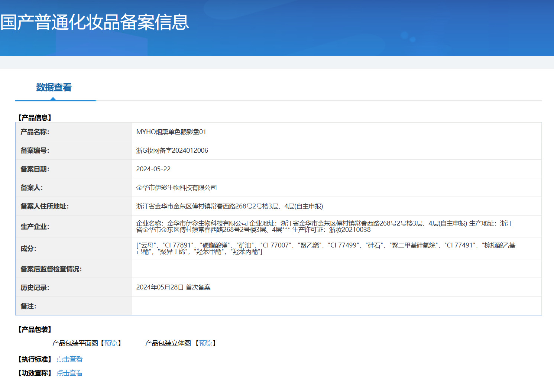The height and width of the screenshot is (392, 554).
Task: Select product name MYHO烟熏单色眼影盘01
Action: tap(171, 132)
